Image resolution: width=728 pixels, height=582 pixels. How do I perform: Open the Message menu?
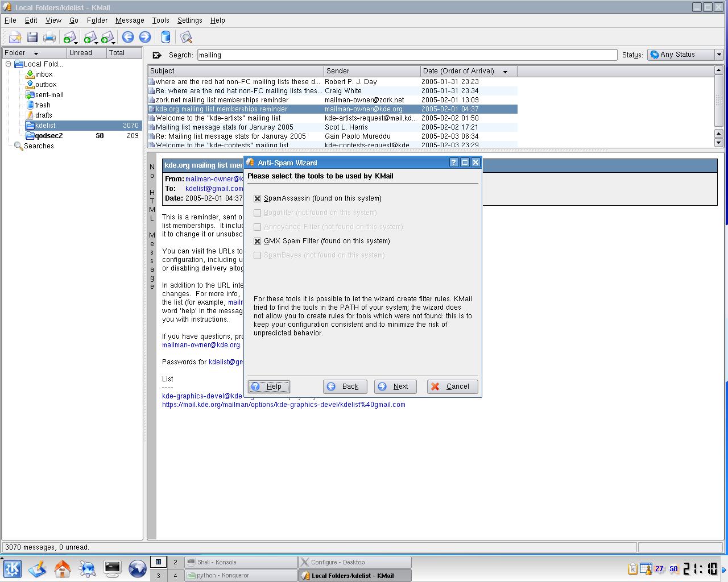pyautogui.click(x=130, y=20)
